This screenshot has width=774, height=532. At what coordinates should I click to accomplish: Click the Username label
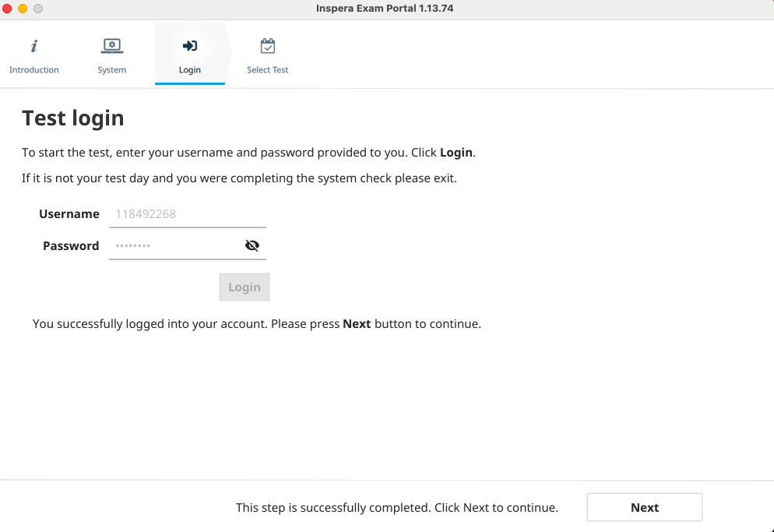tap(69, 214)
